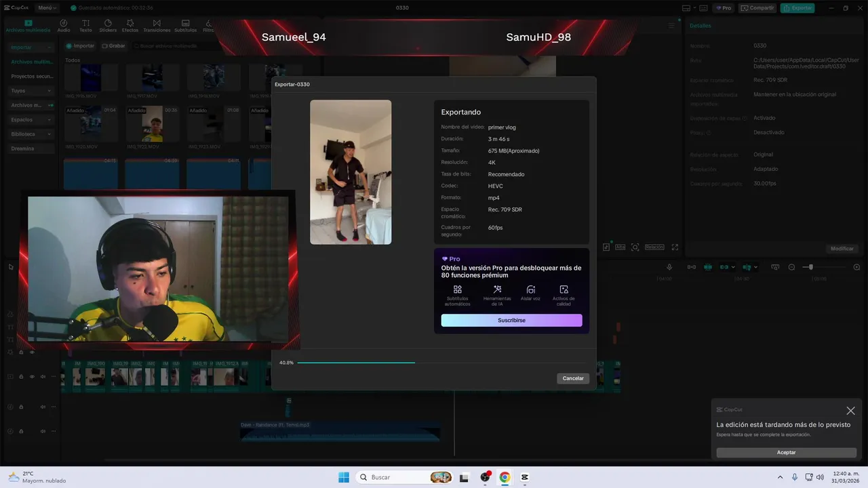Click the timeline zoom out icon
Image resolution: width=868 pixels, height=488 pixels.
click(791, 267)
